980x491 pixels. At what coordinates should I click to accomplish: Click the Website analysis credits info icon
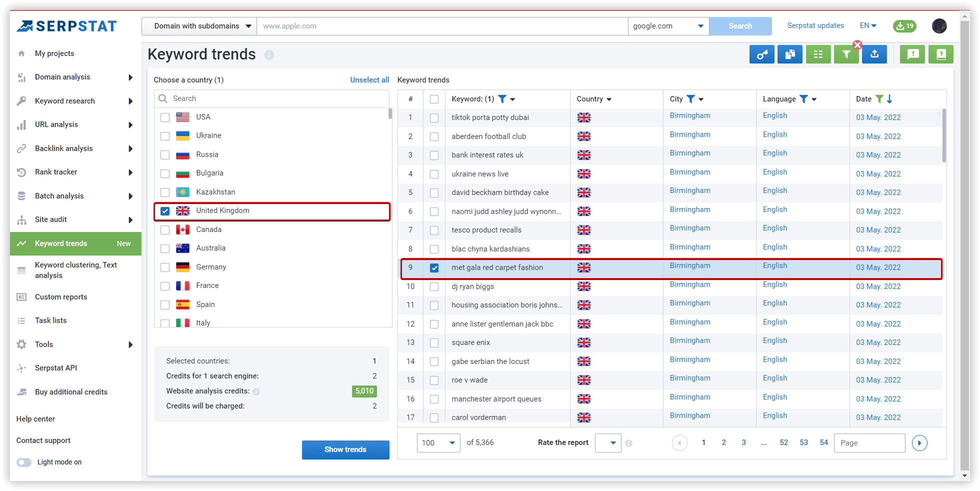pyautogui.click(x=256, y=391)
